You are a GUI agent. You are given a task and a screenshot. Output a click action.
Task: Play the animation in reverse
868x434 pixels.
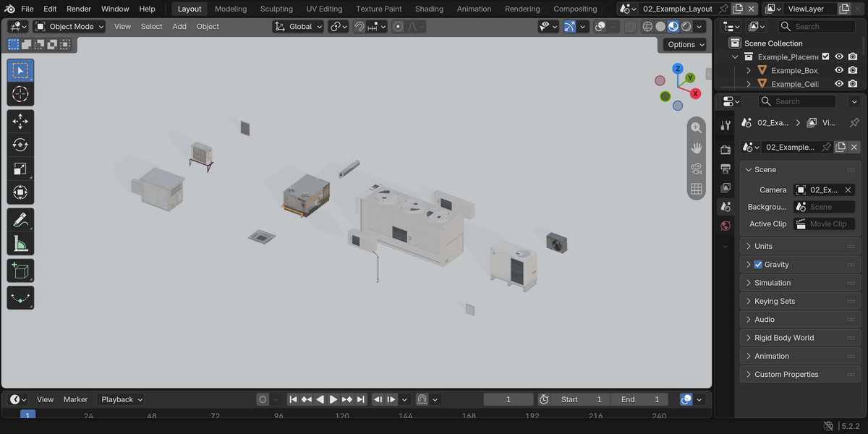tap(320, 399)
